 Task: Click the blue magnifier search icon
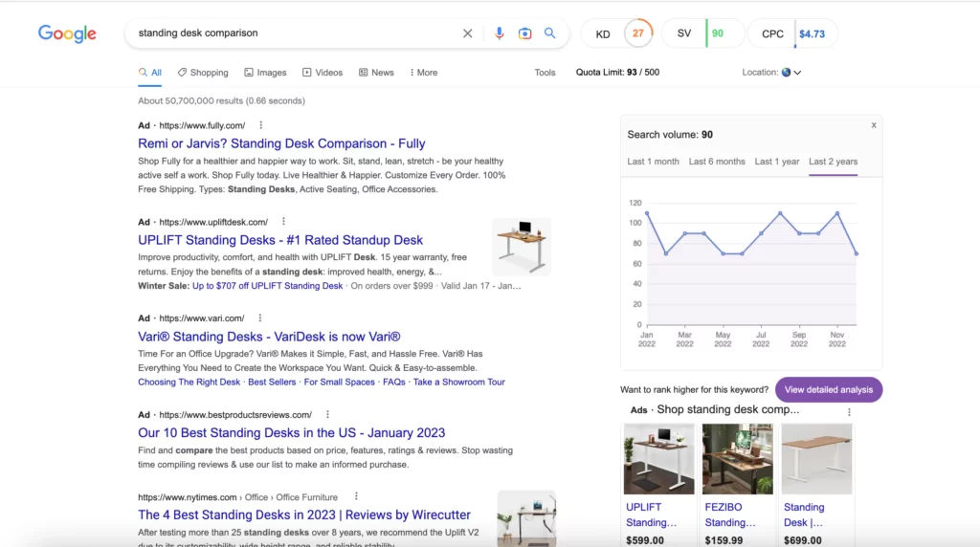point(550,33)
